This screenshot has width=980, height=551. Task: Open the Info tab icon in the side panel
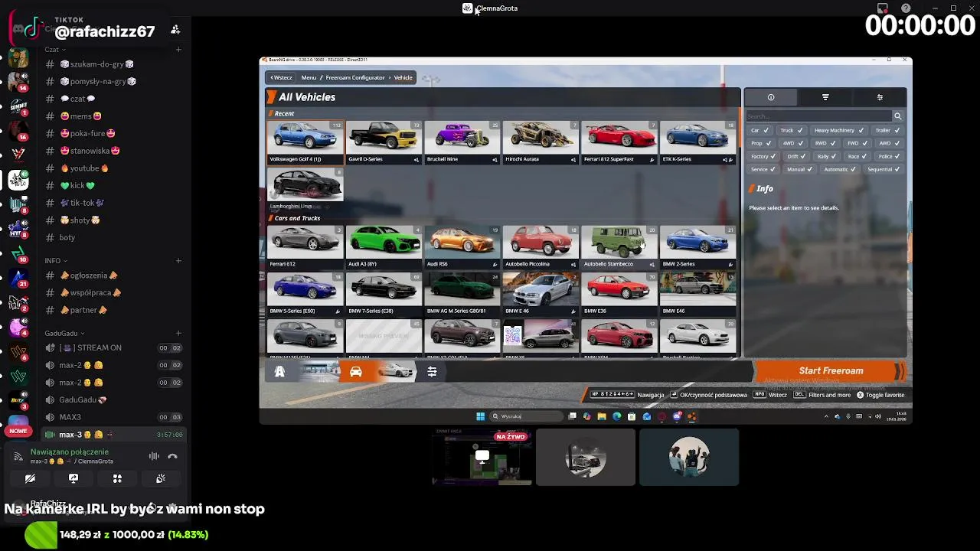click(x=771, y=97)
